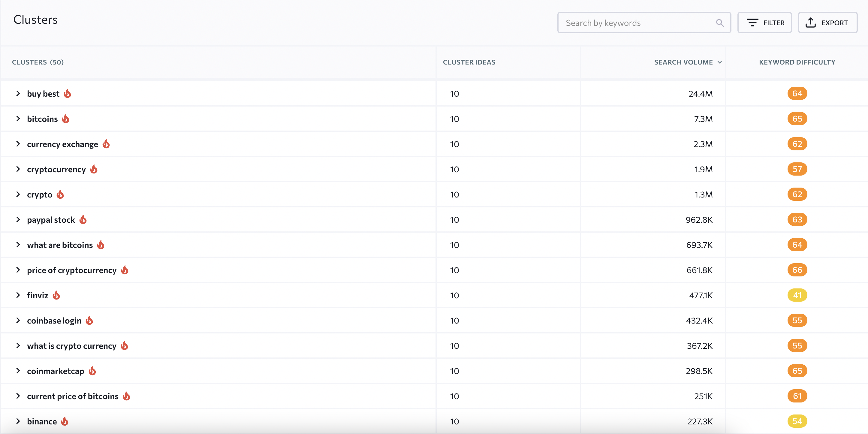Sort by Search Volume column

coord(688,62)
